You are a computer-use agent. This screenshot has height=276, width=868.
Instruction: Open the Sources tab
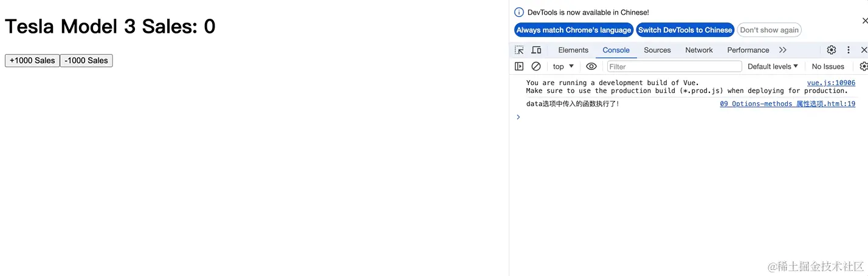tap(657, 50)
